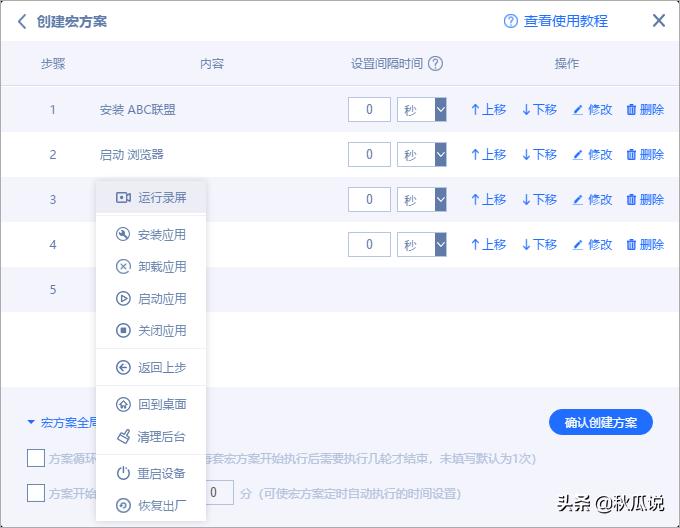Open the 秒 unit dropdown for step 4

click(422, 245)
